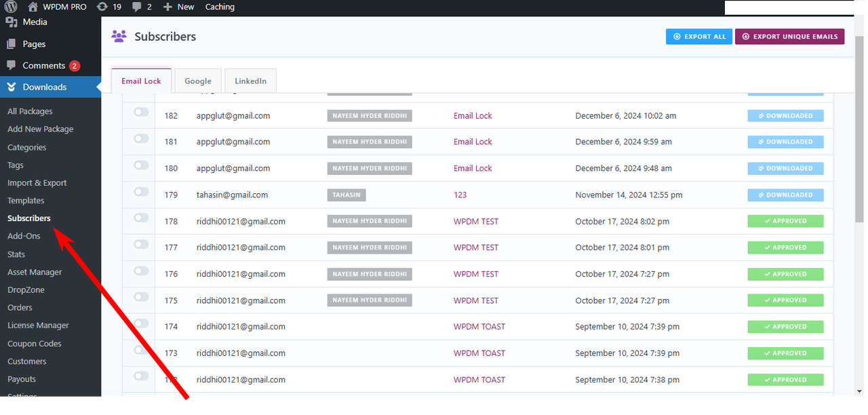Toggle the switch for row 179
The height and width of the screenshot is (415, 868).
pyautogui.click(x=141, y=191)
